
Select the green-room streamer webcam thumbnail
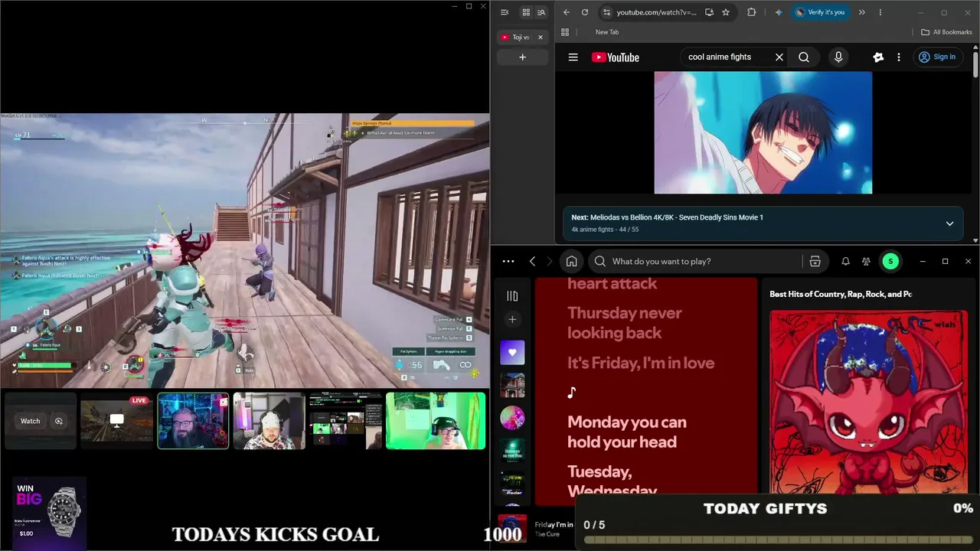[436, 421]
